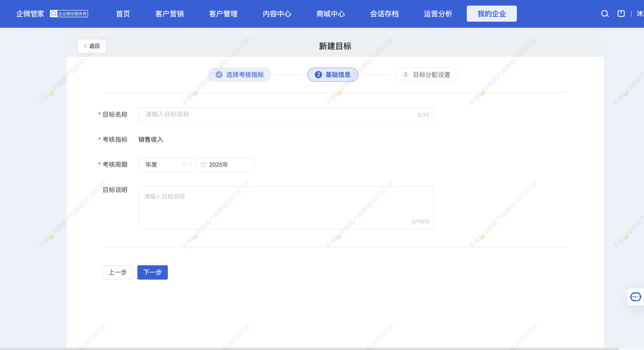Click the checkmark icon on 选择考核指标 step
Image resolution: width=644 pixels, height=350 pixels.
click(x=219, y=75)
